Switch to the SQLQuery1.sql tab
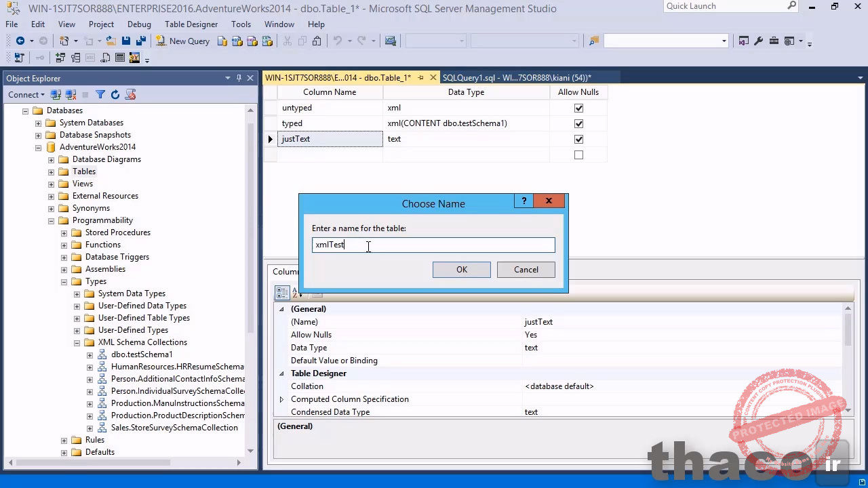 (x=517, y=77)
